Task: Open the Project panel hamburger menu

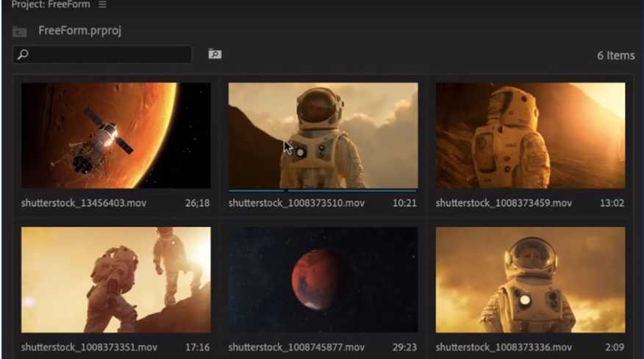Action: [x=102, y=4]
